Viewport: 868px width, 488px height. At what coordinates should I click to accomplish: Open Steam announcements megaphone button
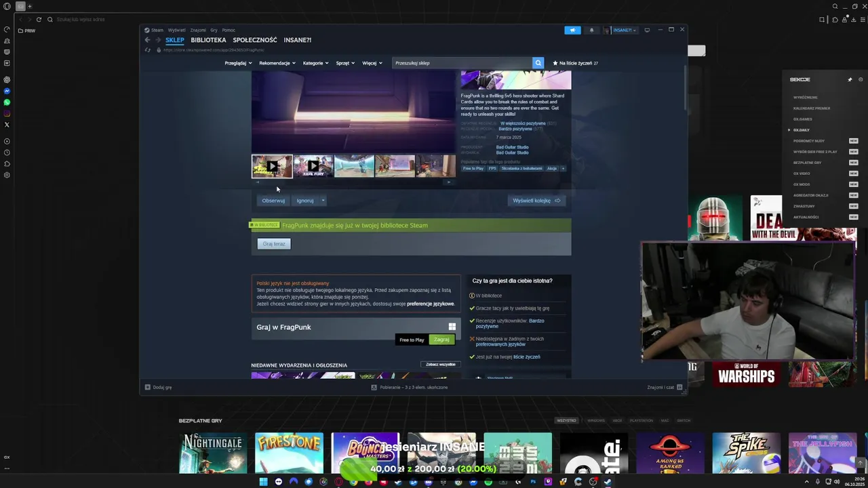point(572,30)
